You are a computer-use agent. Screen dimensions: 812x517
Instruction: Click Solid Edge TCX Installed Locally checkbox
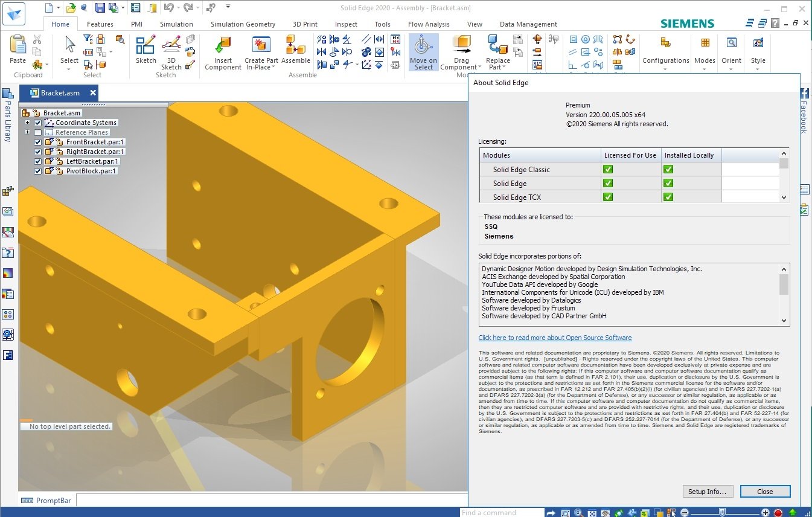[668, 197]
